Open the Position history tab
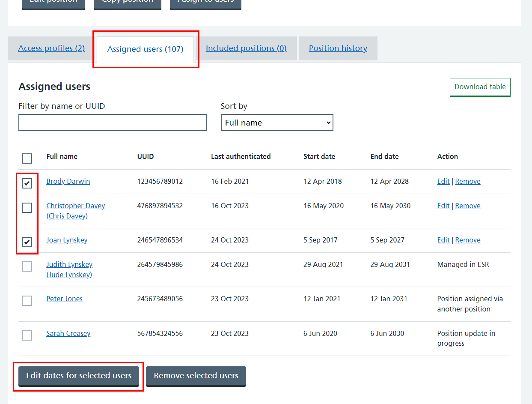The width and height of the screenshot is (532, 404). [x=338, y=48]
